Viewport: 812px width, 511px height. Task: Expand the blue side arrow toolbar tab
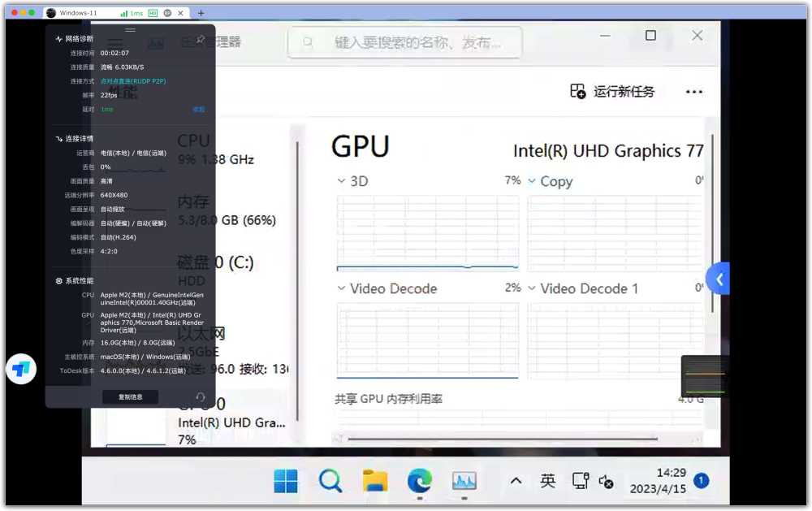pyautogui.click(x=719, y=279)
